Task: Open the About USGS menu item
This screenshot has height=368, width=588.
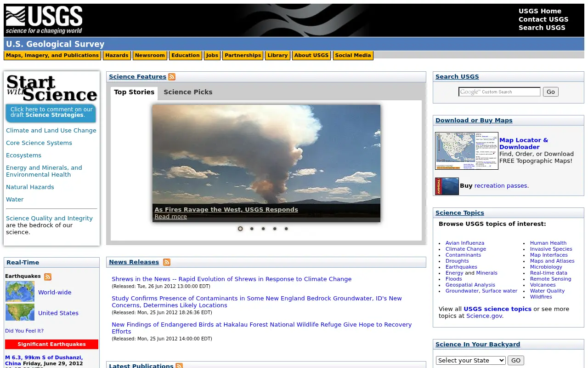Action: [x=311, y=56]
